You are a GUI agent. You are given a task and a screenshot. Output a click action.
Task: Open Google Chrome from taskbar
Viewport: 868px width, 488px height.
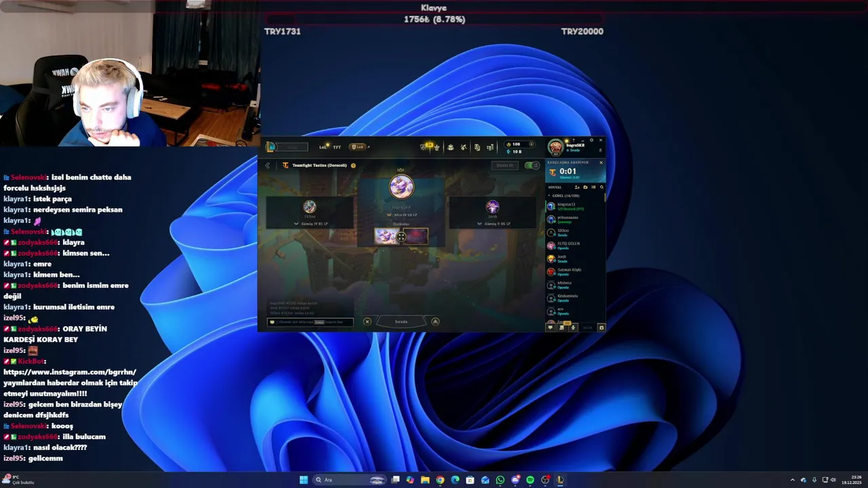click(x=440, y=480)
